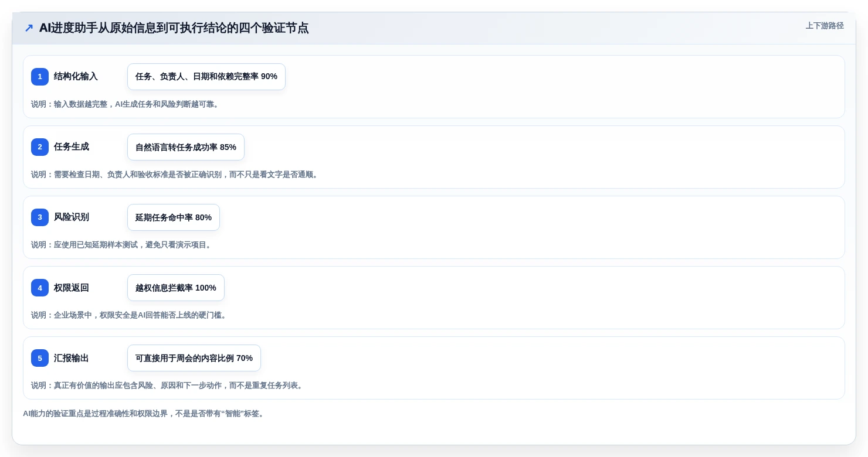Screen dimensions: 868x457
Task: Click the 任务生成 step title
Action: click(72, 147)
